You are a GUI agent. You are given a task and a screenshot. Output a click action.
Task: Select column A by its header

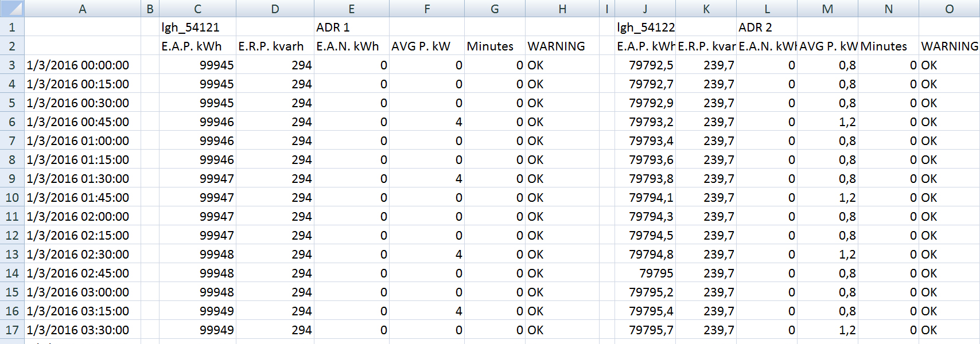pos(83,9)
